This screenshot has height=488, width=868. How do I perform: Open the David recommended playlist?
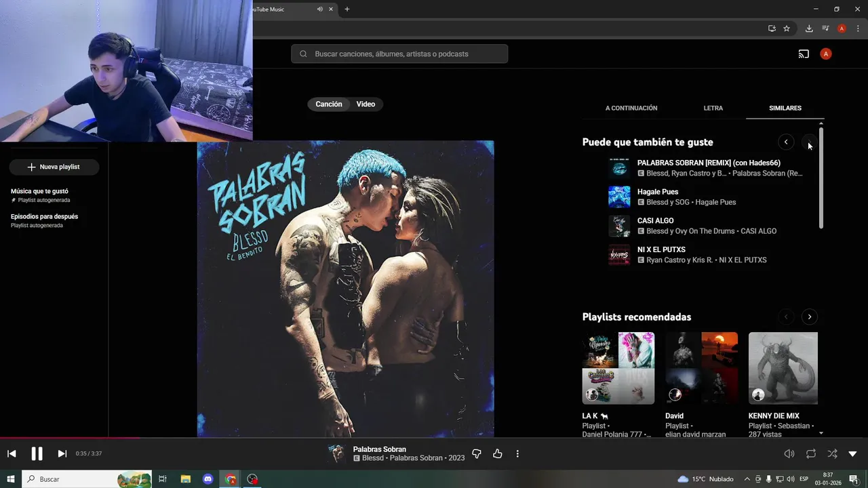[701, 368]
